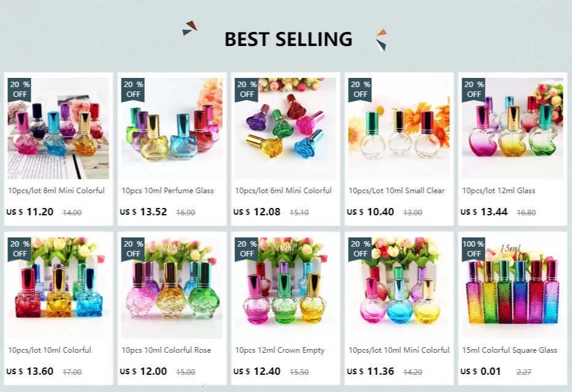Open the 6ml rose-shaped bottles image
Image resolution: width=572 pixels, height=392 pixels.
pyautogui.click(x=285, y=128)
